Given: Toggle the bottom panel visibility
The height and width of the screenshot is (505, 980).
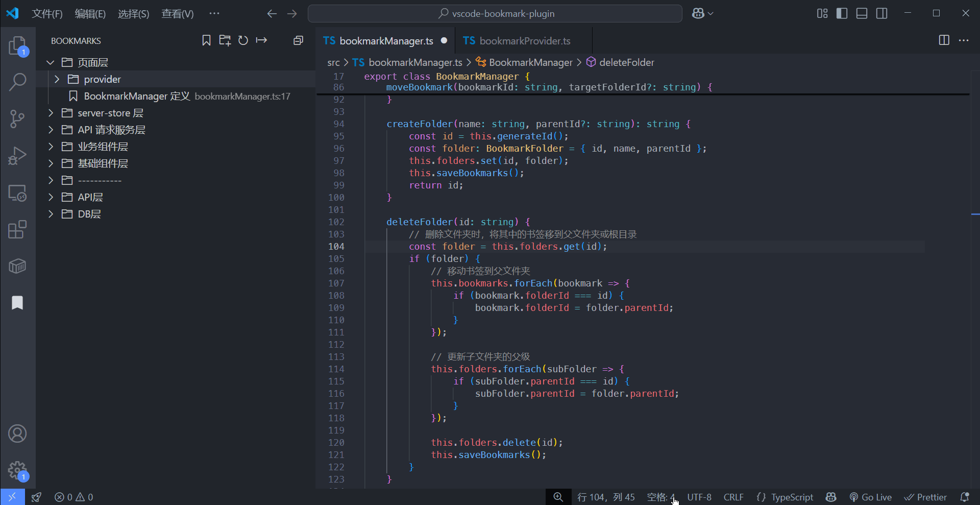Looking at the screenshot, I should (x=862, y=14).
